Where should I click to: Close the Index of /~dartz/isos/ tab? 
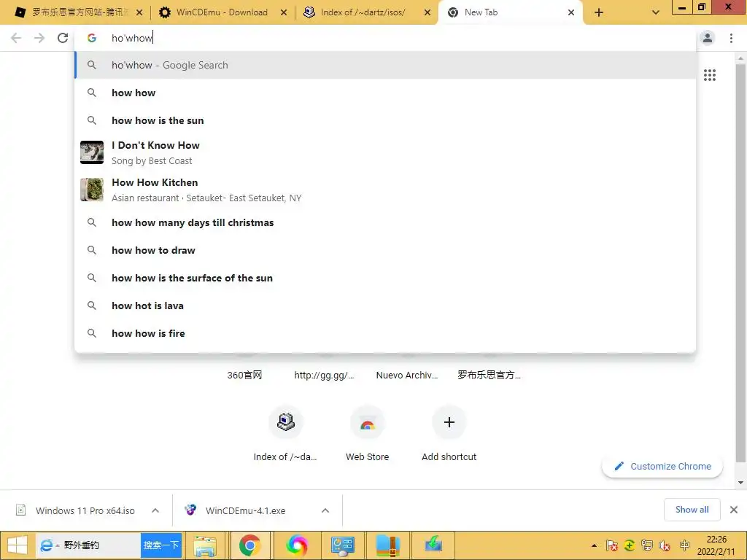click(427, 12)
